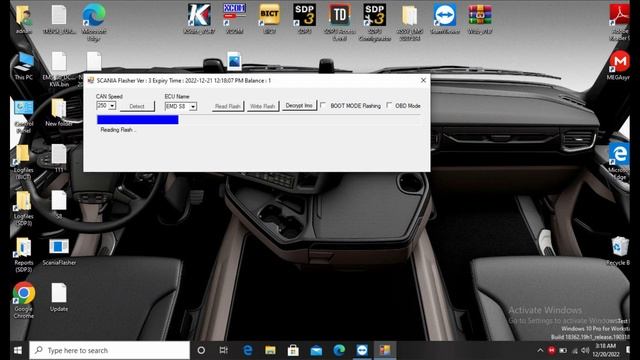Click the Scania Flasher taskbar button
Screen dimensions: 640x360
[x=385, y=350]
